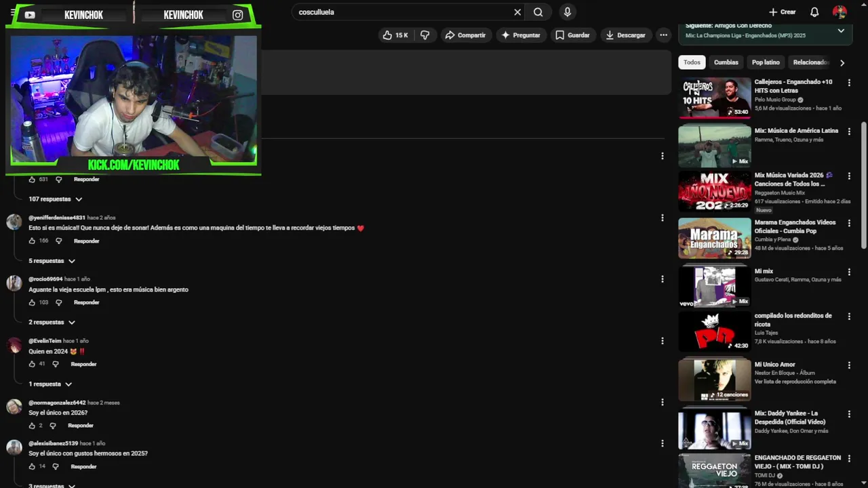Open options for Marama Enganchados video
This screenshot has height=488, width=868.
(x=849, y=223)
